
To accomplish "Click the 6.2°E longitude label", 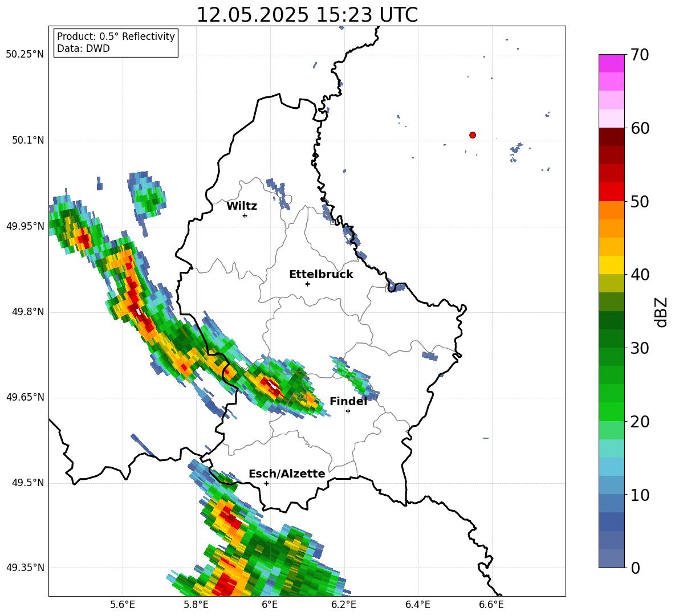I will coord(344,605).
